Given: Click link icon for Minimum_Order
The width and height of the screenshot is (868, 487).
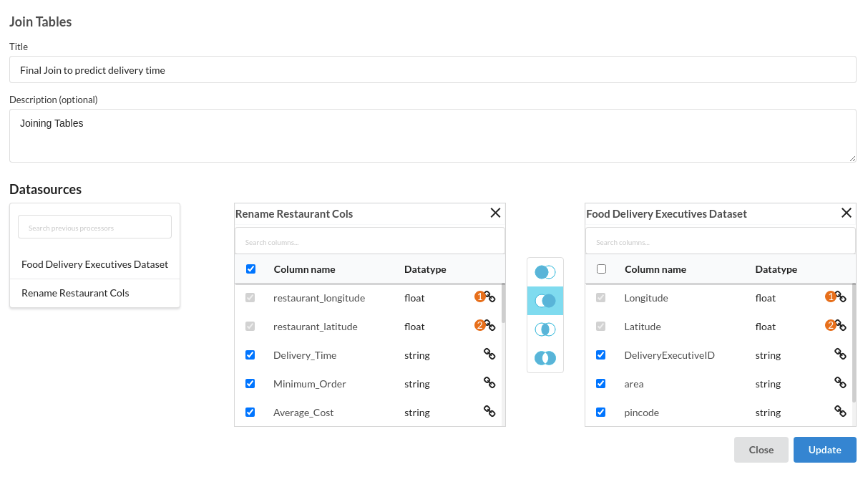Looking at the screenshot, I should tap(489, 382).
